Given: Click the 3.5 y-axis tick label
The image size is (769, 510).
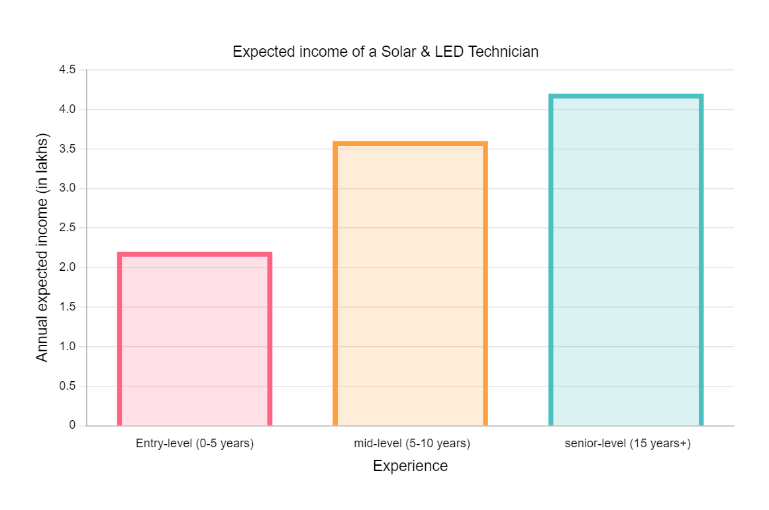Looking at the screenshot, I should (x=67, y=149).
